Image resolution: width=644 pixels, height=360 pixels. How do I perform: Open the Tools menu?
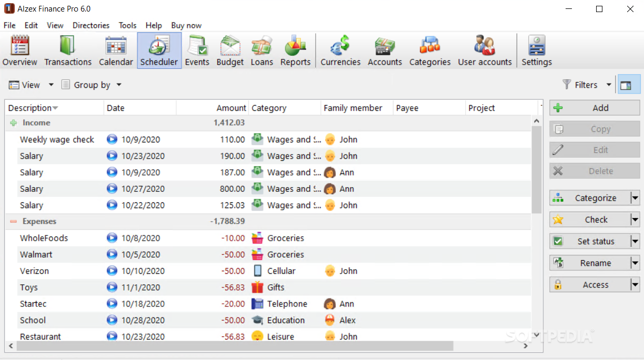(x=127, y=25)
